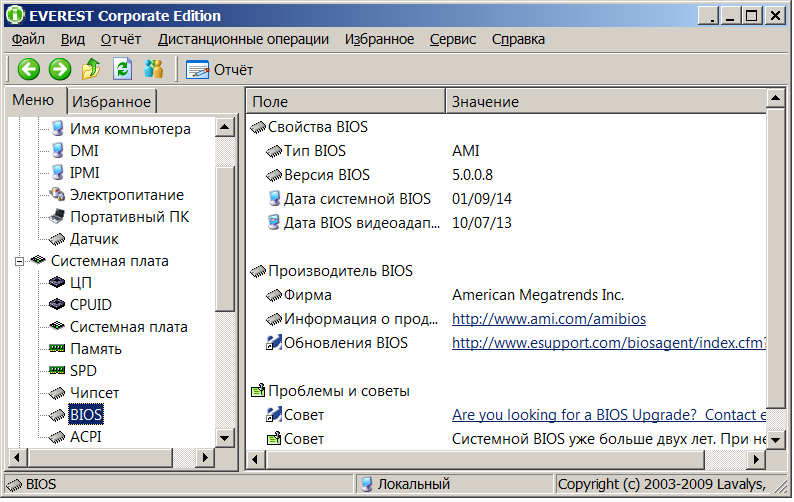Switch to the Избранное tab in the sidebar

[111, 102]
